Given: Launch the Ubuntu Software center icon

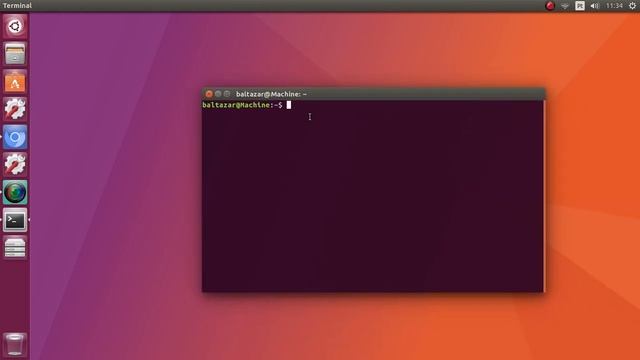Looking at the screenshot, I should pyautogui.click(x=15, y=82).
